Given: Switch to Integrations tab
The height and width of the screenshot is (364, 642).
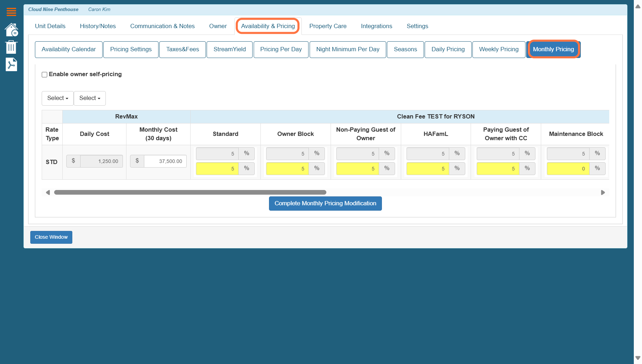Looking at the screenshot, I should coord(377,26).
